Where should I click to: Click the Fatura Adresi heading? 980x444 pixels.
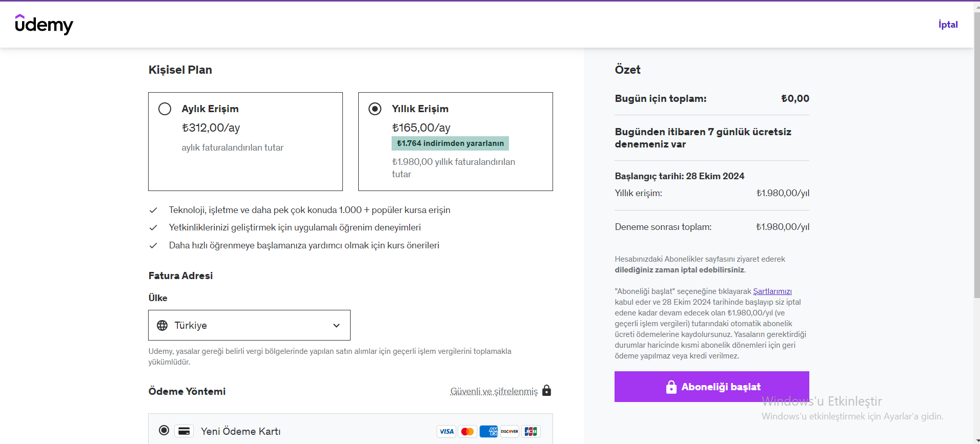point(180,276)
